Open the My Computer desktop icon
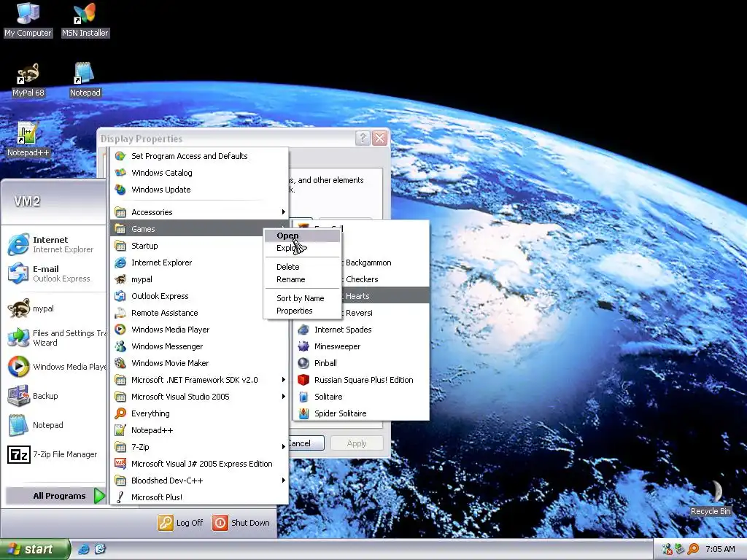747x560 pixels. tap(28, 20)
